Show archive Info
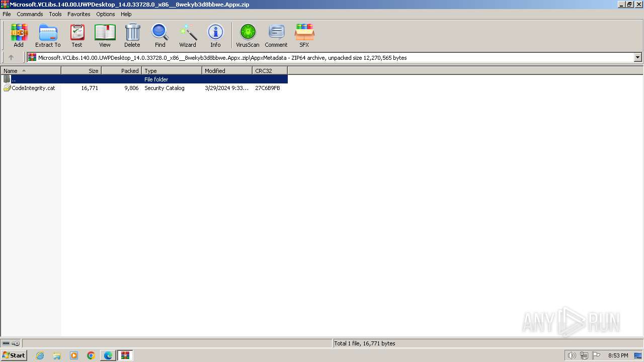 [x=215, y=35]
